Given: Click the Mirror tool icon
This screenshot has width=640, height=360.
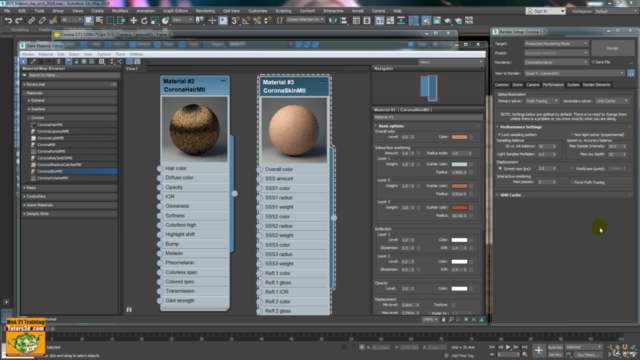Looking at the screenshot, I should [333, 20].
